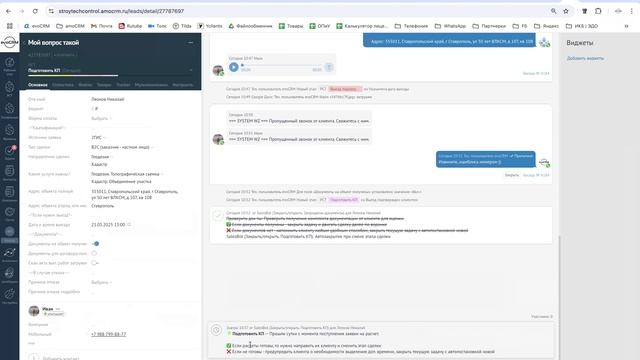Open the WhatsApp bookmark folder
The width and height of the screenshot is (640, 360).
pos(450,26)
